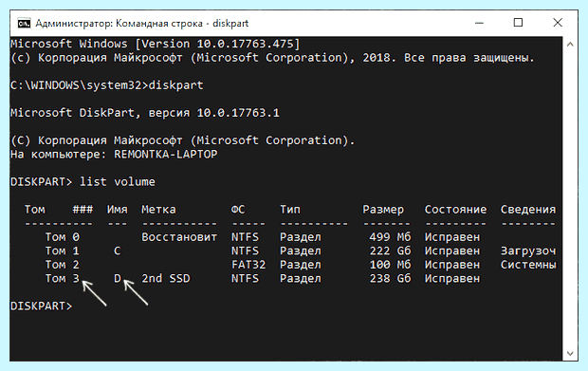Click the 'Version 10.0.17763.475' text

(x=217, y=44)
